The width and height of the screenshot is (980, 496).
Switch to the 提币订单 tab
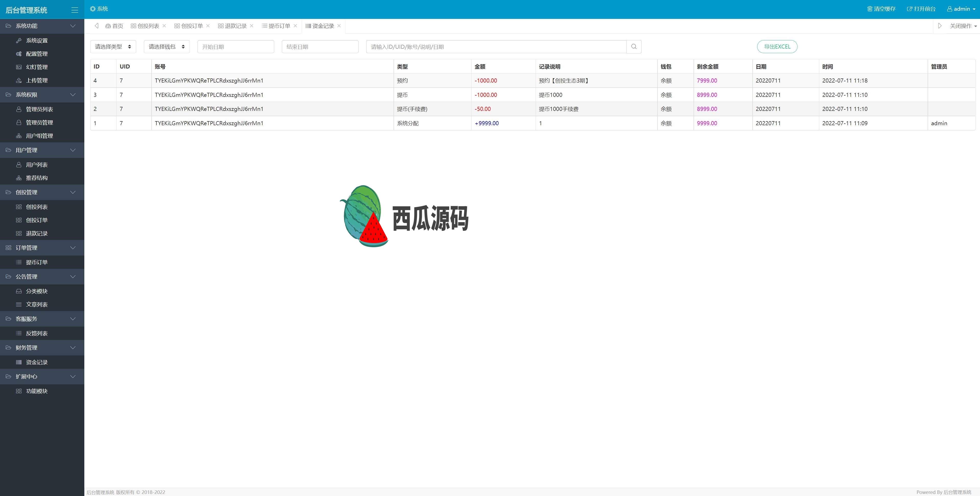tap(276, 26)
